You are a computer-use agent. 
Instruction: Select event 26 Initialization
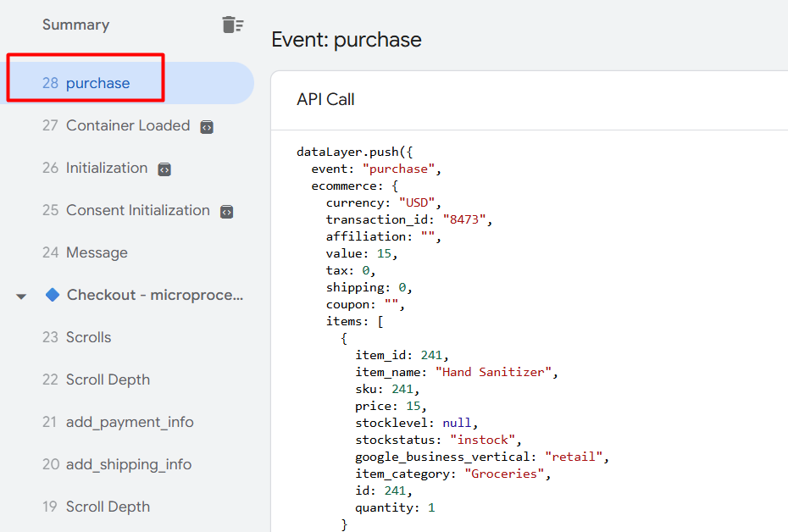pyautogui.click(x=106, y=168)
